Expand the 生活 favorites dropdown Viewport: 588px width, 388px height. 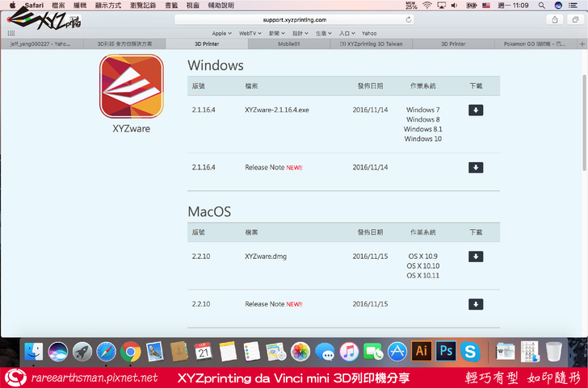point(324,33)
